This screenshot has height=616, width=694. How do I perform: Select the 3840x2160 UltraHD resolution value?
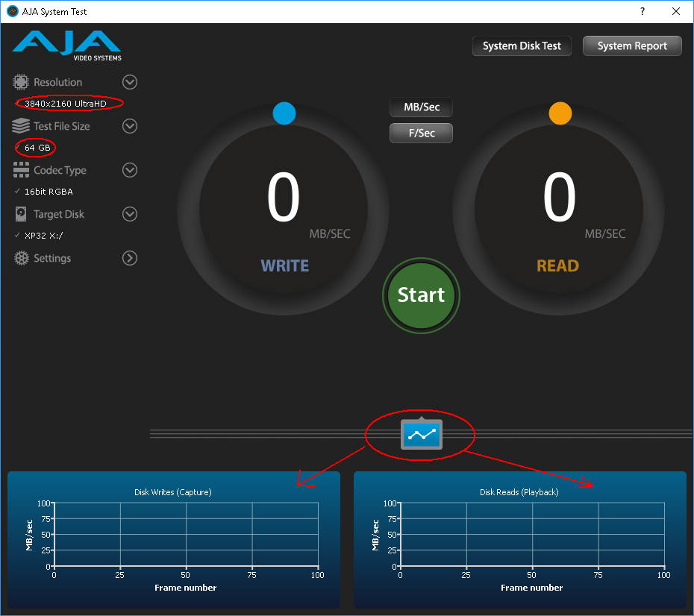(66, 104)
